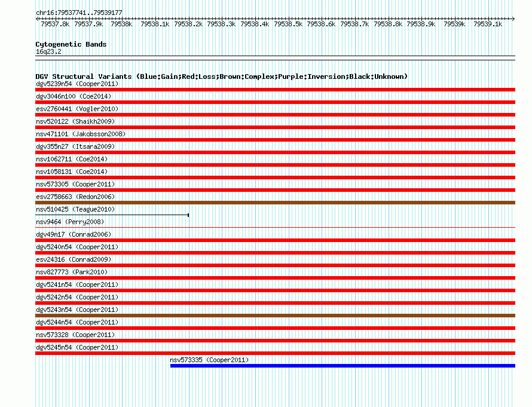Click the thin black line under nsv510425
Screen dimensions: 532x407
(112, 215)
